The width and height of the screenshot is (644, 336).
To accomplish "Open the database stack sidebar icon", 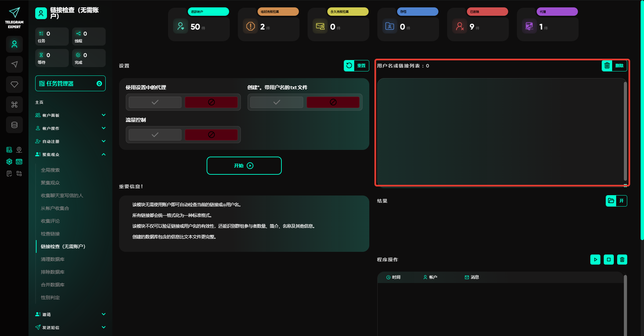I will (x=14, y=125).
